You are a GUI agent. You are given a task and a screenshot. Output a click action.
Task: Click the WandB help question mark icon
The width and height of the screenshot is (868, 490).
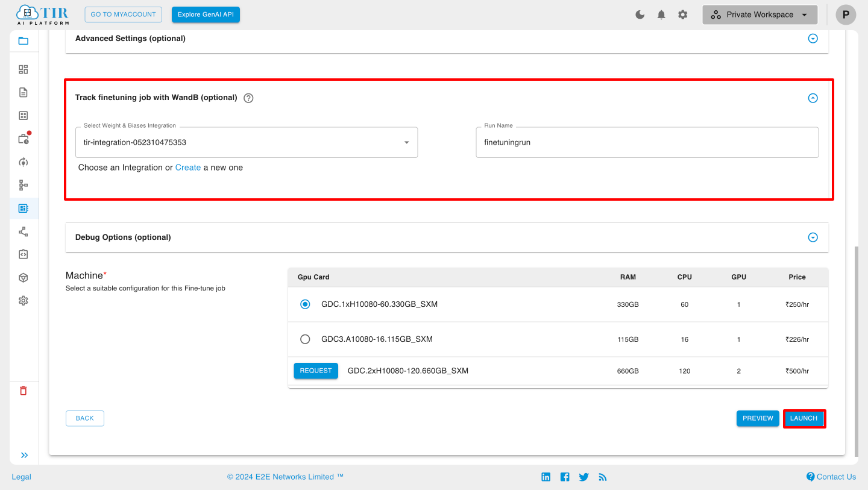248,98
